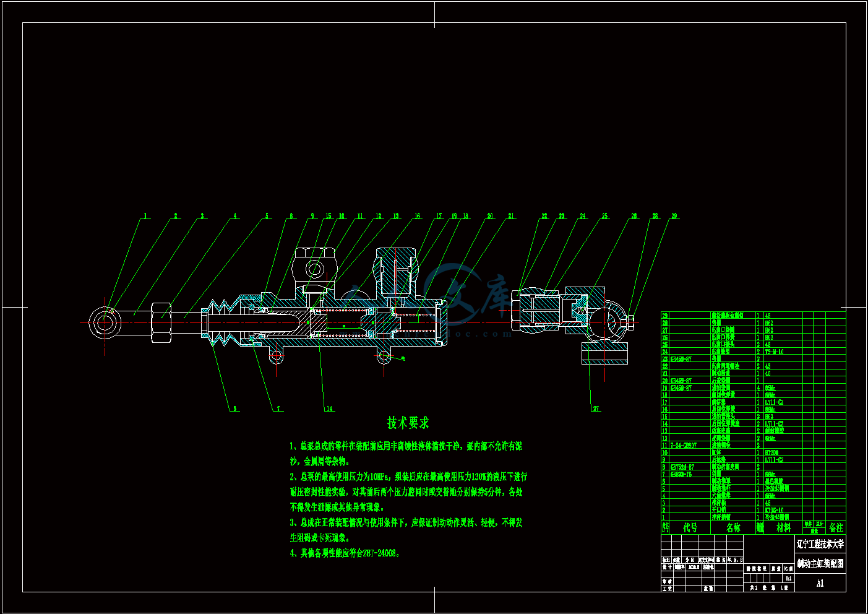Click the 代号 column header
The height and width of the screenshot is (614, 868).
(x=690, y=527)
